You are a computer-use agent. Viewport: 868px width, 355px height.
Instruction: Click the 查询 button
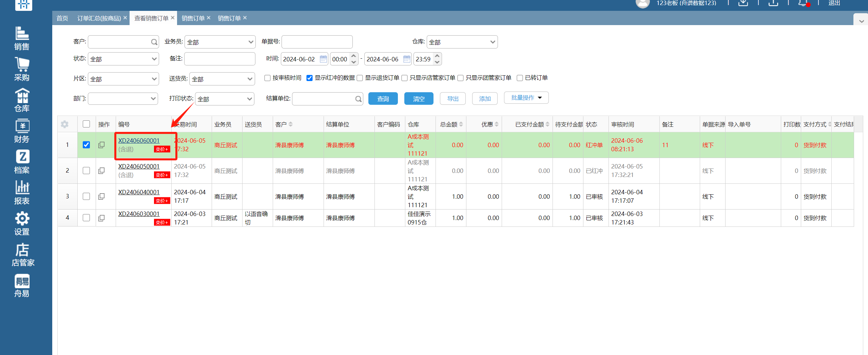[x=383, y=99]
